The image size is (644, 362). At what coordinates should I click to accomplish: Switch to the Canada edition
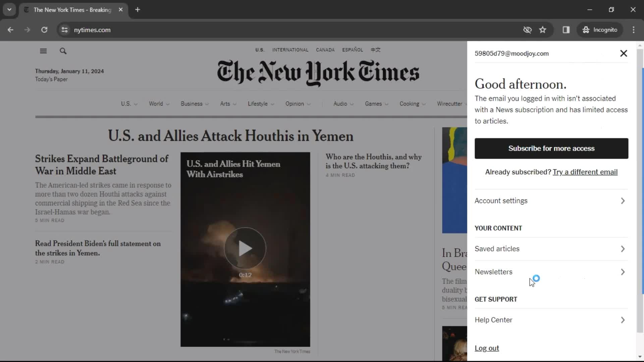tap(325, 50)
